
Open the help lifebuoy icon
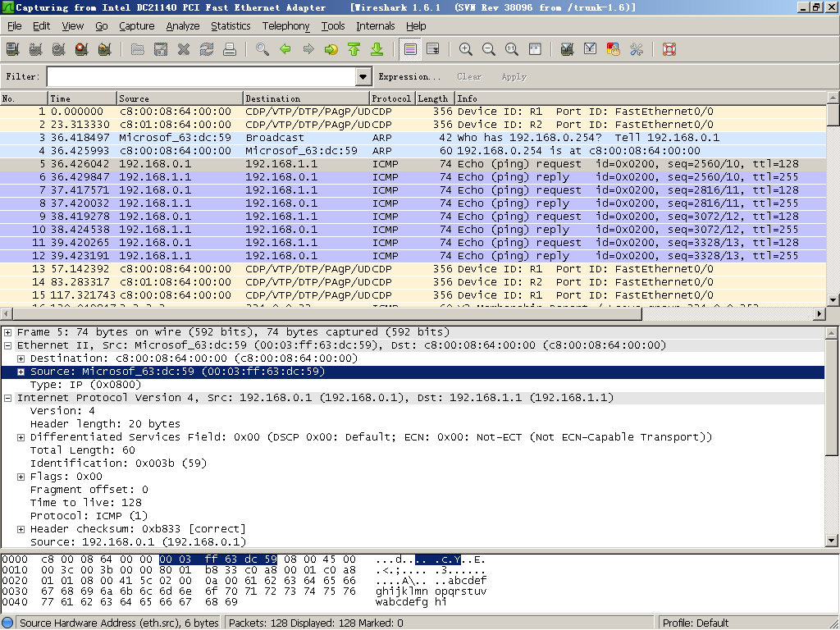[x=669, y=50]
